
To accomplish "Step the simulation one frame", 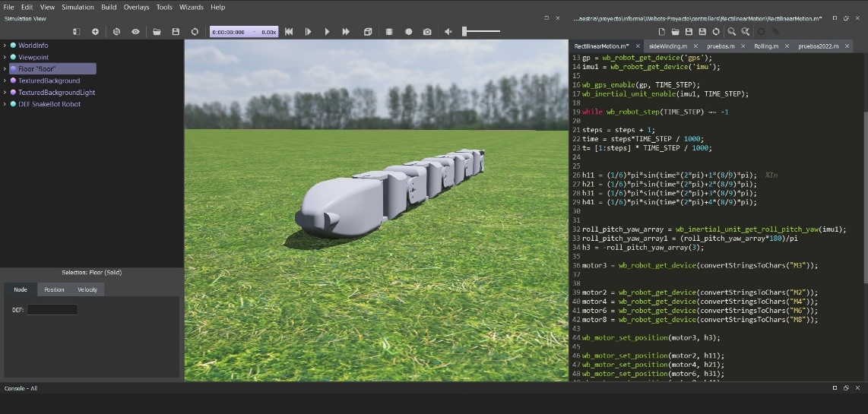I will click(x=308, y=32).
